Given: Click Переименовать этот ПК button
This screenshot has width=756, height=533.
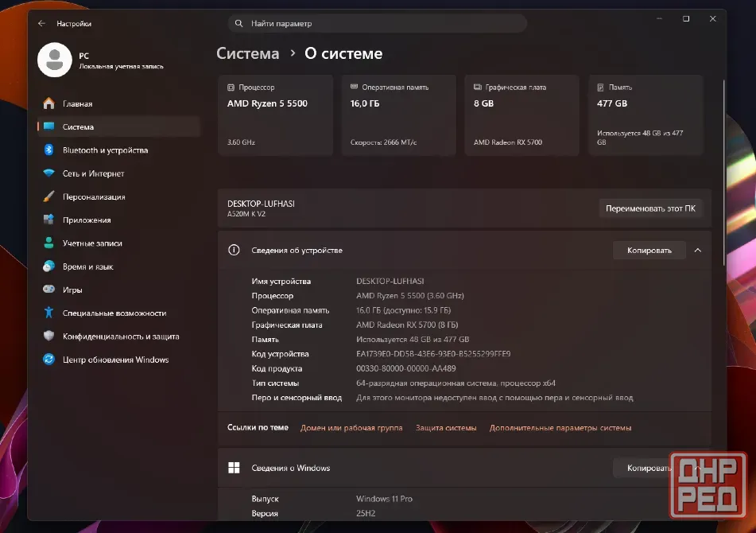Looking at the screenshot, I should (x=650, y=208).
